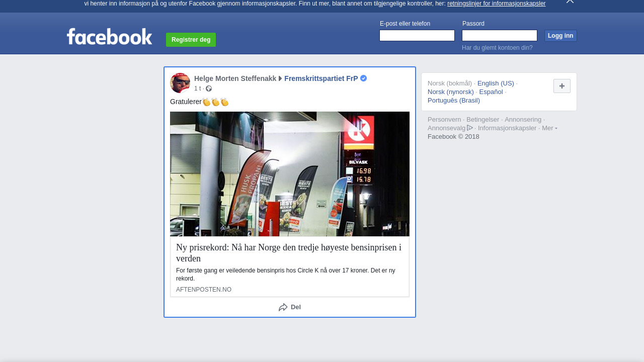Open the Fremskrittspartiet FrP page link

(321, 78)
